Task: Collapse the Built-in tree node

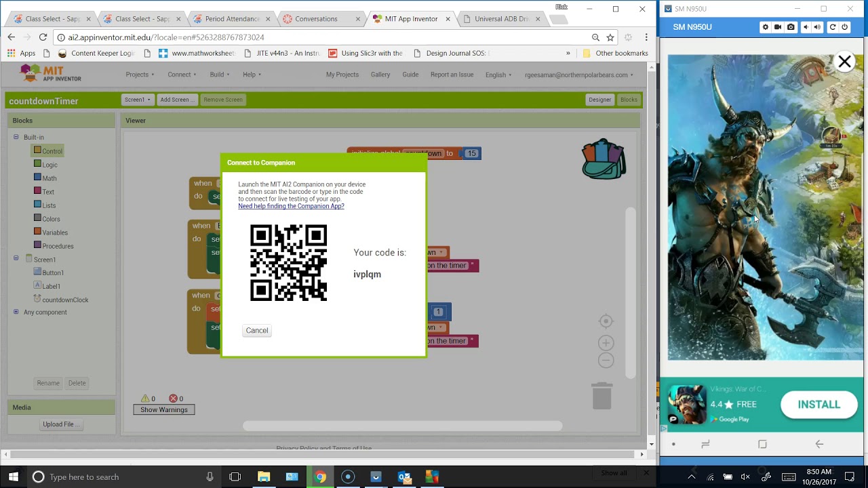Action: 16,137
